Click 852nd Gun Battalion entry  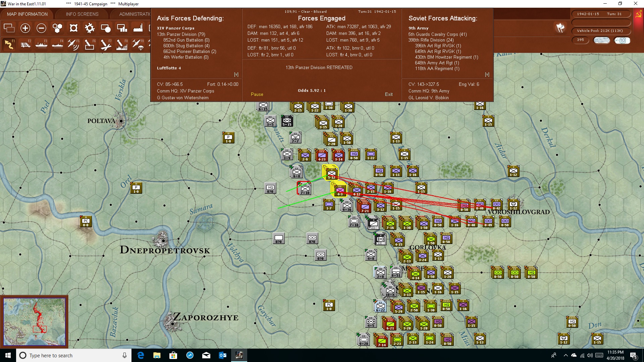[x=186, y=40]
